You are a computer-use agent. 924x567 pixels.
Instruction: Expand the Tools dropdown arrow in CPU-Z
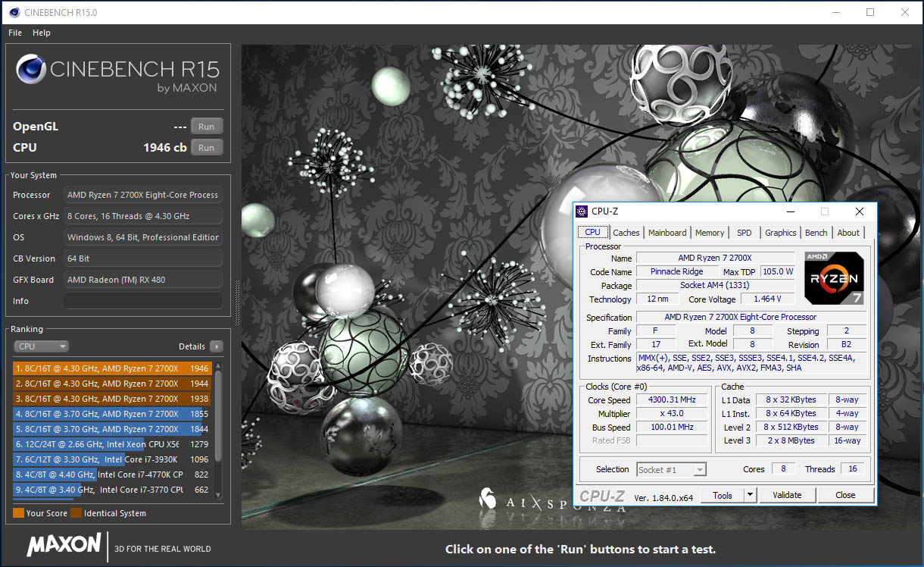[x=750, y=495]
